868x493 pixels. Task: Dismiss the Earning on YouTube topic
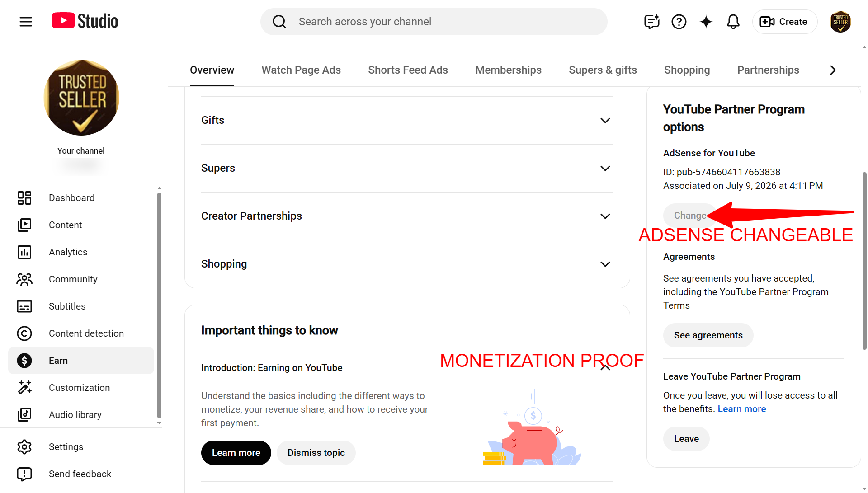click(x=316, y=453)
